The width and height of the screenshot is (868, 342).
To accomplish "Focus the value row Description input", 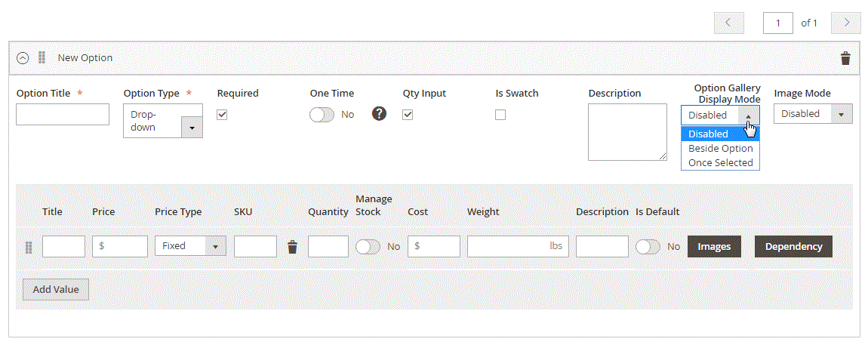I will click(x=602, y=246).
